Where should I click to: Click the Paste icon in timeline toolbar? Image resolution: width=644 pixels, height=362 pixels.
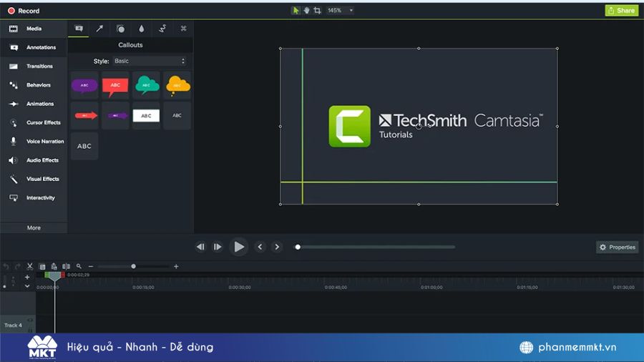54,266
